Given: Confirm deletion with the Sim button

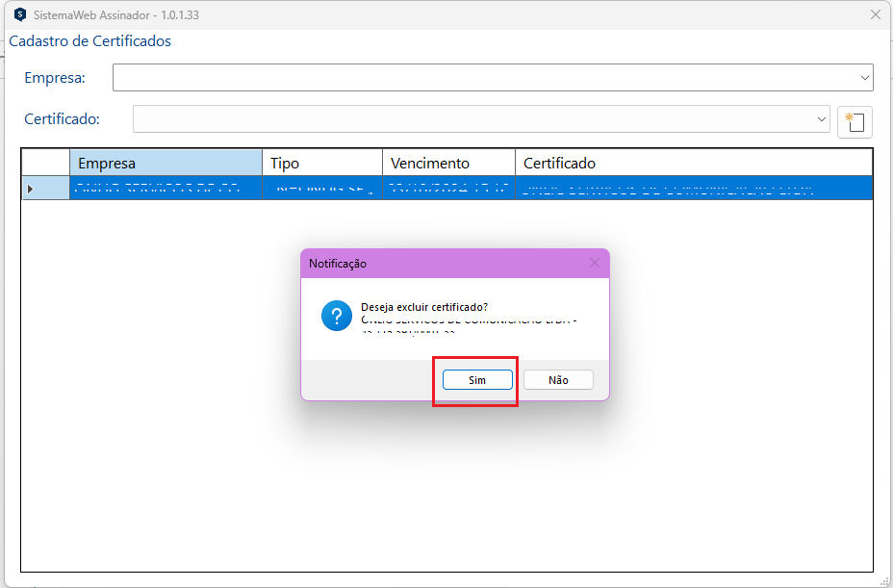Looking at the screenshot, I should pyautogui.click(x=477, y=380).
